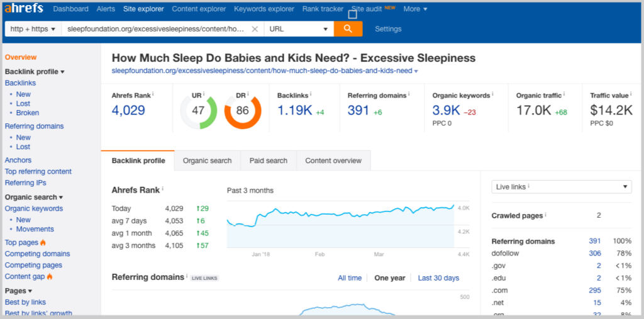Click info icon beside Referring domains metric

coord(409,95)
